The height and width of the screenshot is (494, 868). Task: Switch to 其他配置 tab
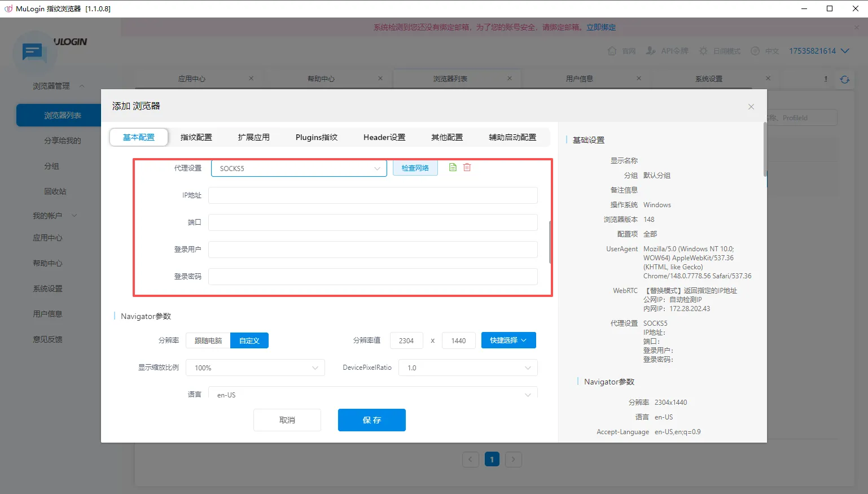(447, 137)
